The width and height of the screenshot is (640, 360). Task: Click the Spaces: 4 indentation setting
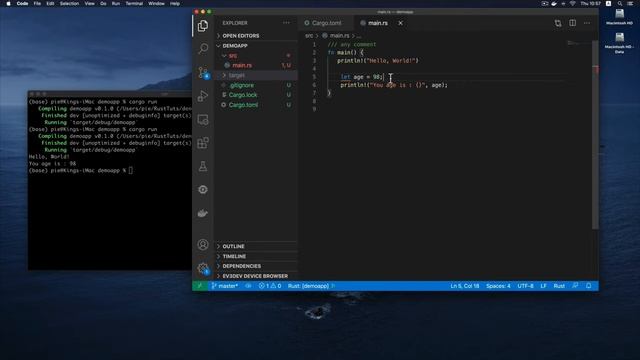point(498,286)
